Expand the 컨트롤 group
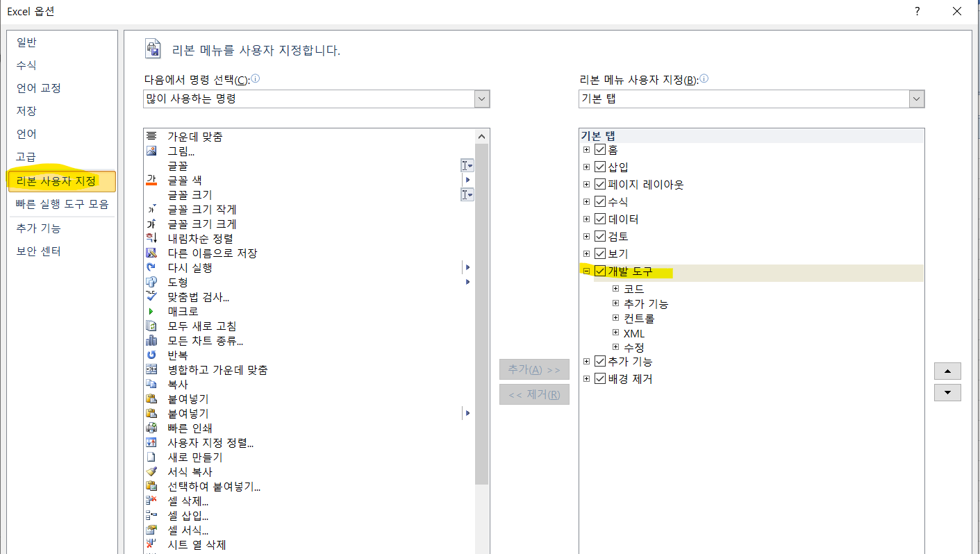 [615, 318]
